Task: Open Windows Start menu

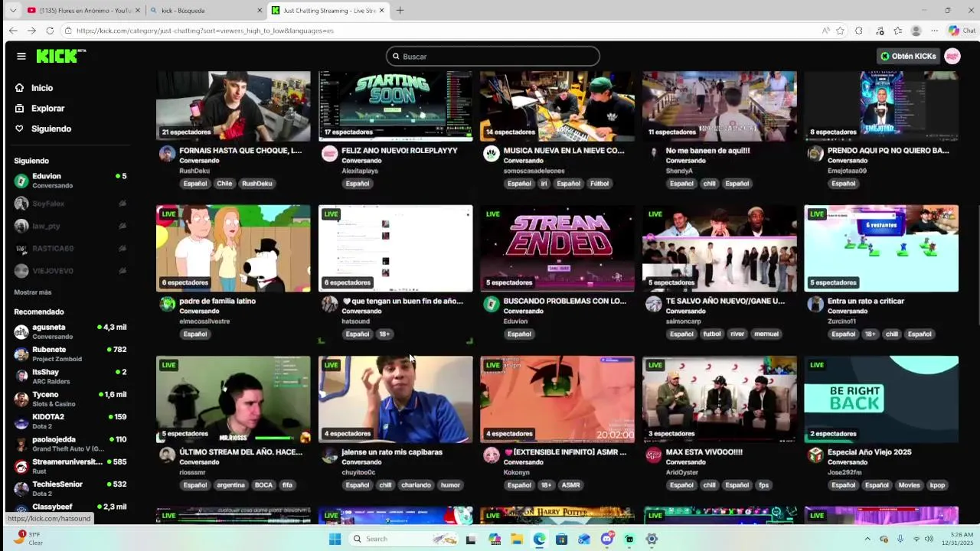Action: pos(335,539)
